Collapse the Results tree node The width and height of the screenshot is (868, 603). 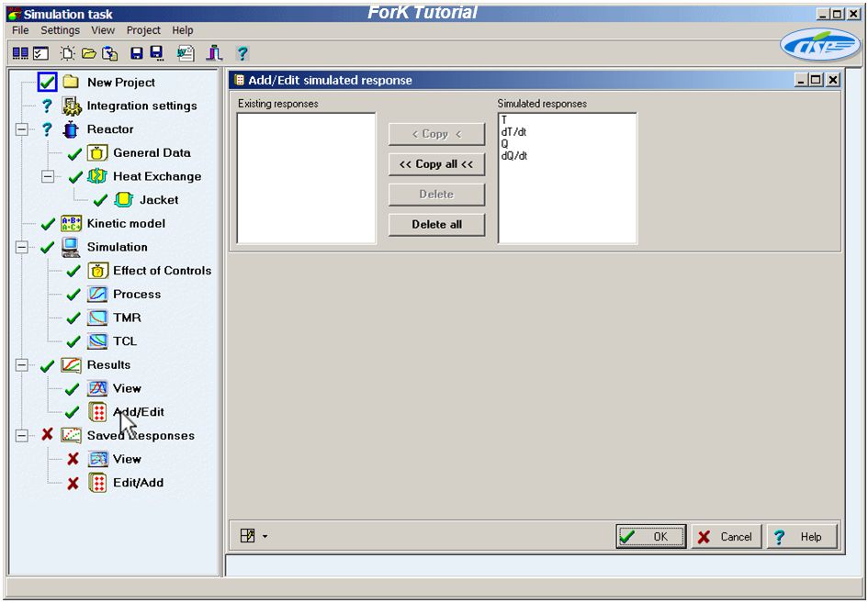point(22,364)
